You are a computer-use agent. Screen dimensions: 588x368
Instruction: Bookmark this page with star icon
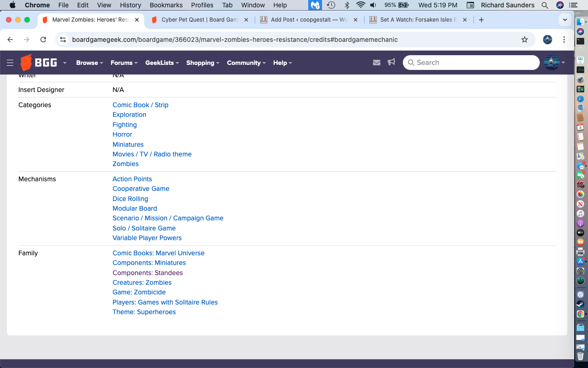[525, 40]
